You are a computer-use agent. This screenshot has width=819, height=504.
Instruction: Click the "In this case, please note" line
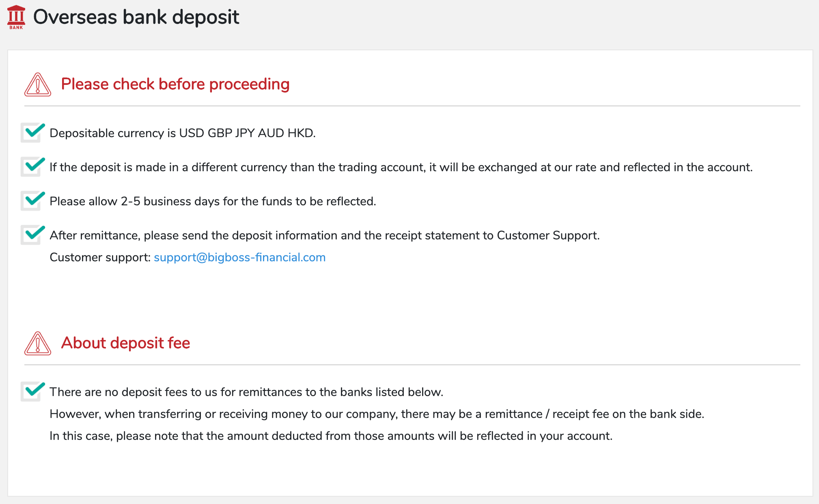click(x=331, y=436)
